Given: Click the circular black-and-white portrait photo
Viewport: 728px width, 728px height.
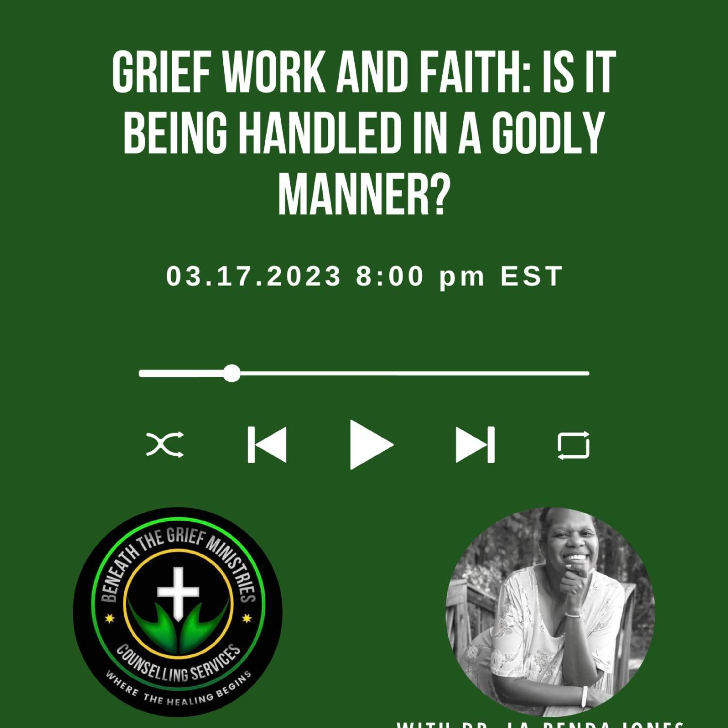Looking at the screenshot, I should (550, 612).
